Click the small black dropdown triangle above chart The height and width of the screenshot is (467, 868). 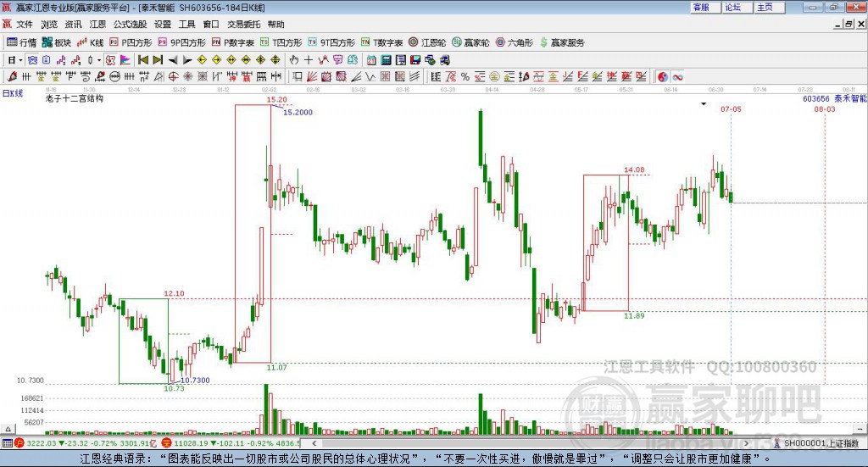[704, 104]
